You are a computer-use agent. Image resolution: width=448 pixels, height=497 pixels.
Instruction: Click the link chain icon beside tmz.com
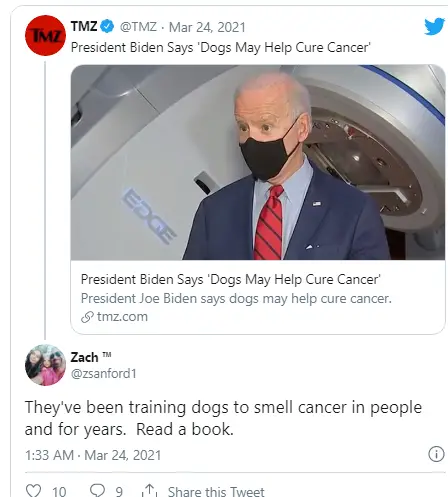(87, 317)
